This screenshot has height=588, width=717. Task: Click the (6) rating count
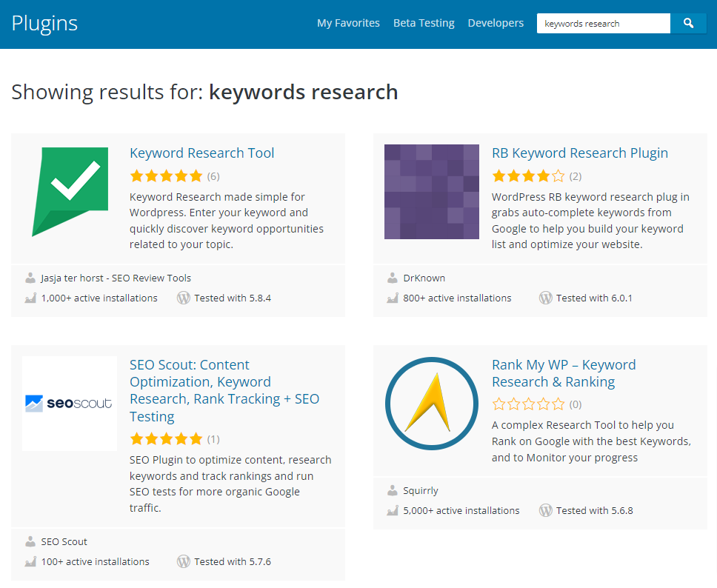(x=213, y=176)
